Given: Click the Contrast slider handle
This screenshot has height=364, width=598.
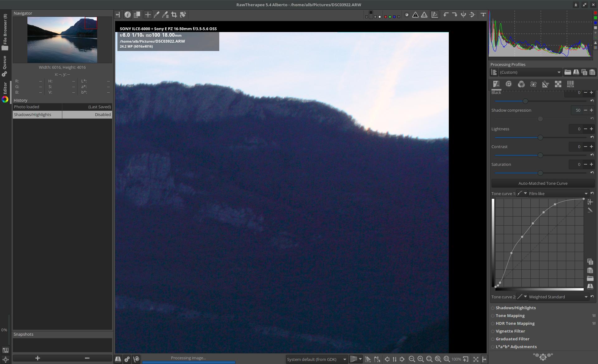Looking at the screenshot, I should [x=540, y=155].
